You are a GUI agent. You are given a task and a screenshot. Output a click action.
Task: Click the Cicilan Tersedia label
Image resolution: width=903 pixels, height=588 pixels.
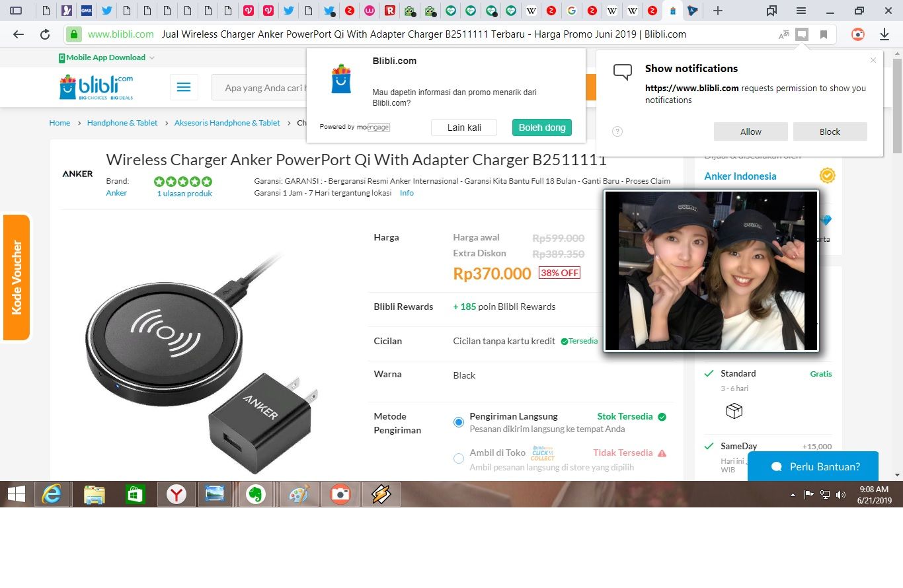point(579,341)
